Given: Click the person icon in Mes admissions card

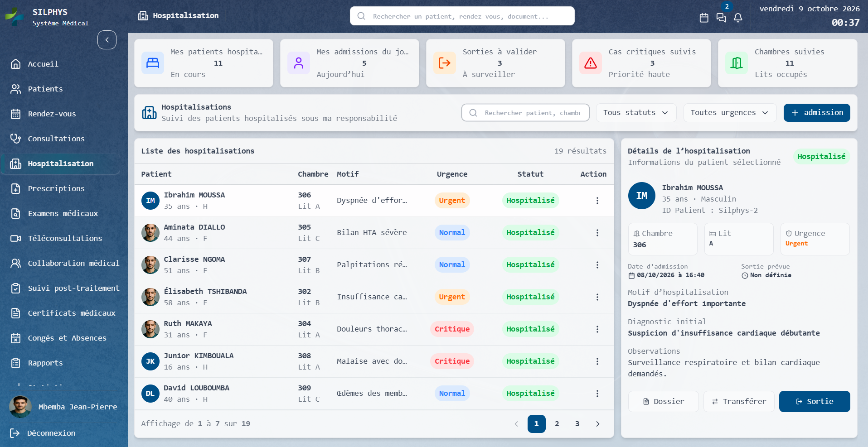Looking at the screenshot, I should [299, 63].
